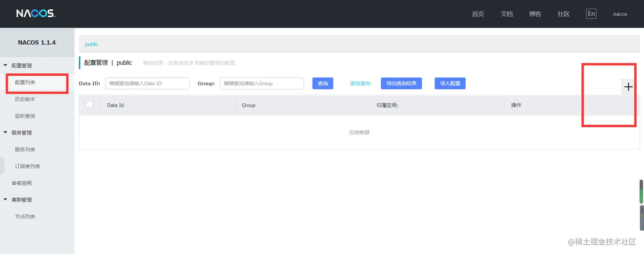Focus the Data ID search field
Viewport: 644px width, 254px height.
point(147,83)
